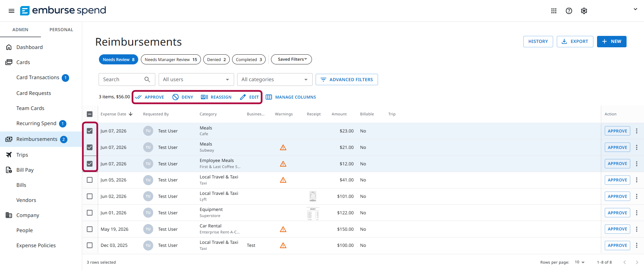The image size is (644, 270).
Task: Open the Superstore receipt thumbnail
Action: pos(313,213)
